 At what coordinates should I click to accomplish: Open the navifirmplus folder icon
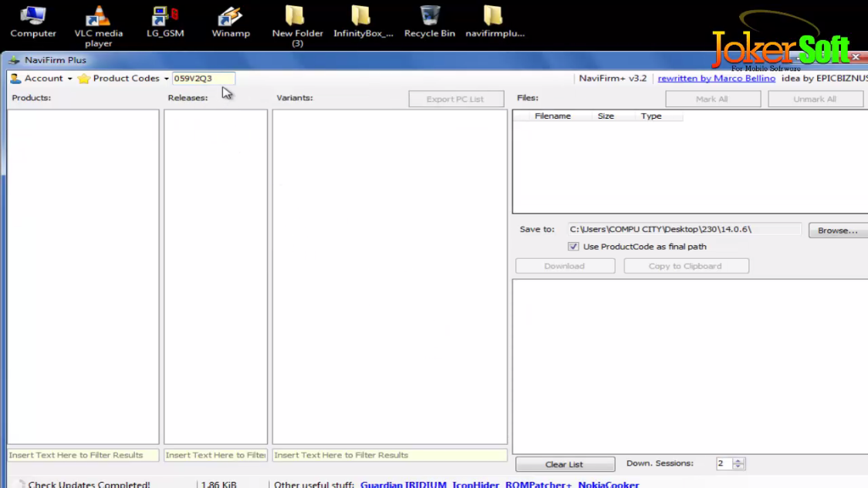click(495, 22)
